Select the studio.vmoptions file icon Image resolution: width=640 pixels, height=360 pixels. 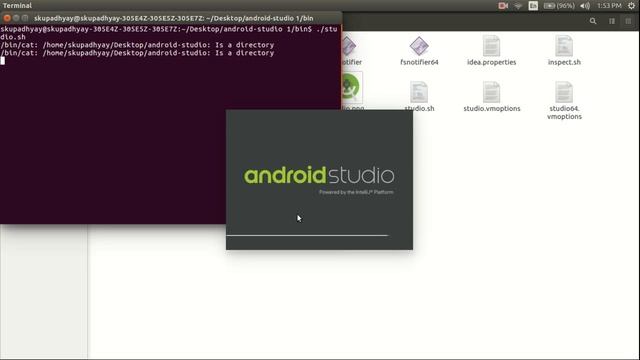tap(491, 92)
